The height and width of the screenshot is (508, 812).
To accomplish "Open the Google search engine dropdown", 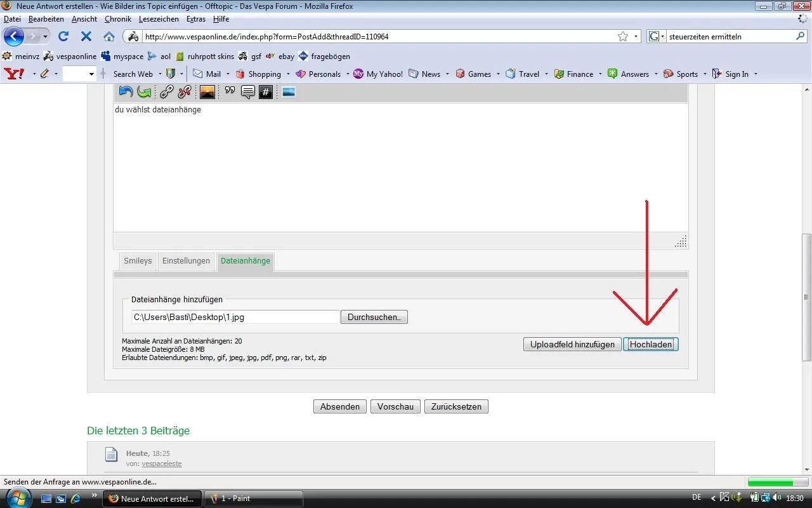I will (657, 36).
